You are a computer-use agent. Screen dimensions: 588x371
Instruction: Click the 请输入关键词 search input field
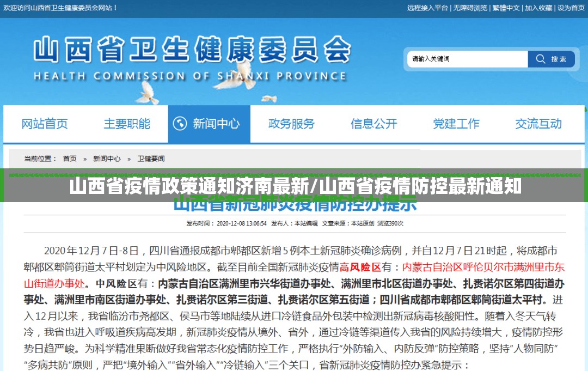pyautogui.click(x=467, y=59)
